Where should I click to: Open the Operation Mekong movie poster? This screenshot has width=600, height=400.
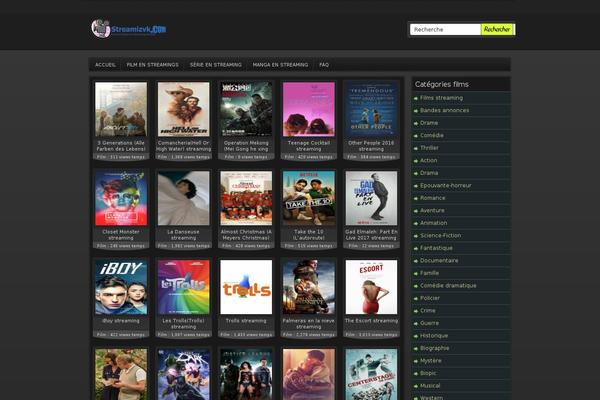pos(246,109)
